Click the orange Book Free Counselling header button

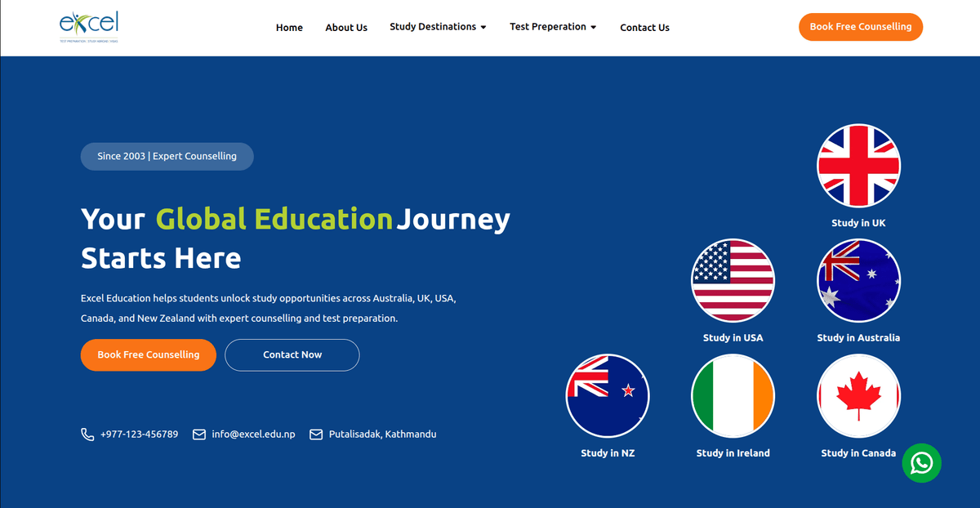coord(860,26)
